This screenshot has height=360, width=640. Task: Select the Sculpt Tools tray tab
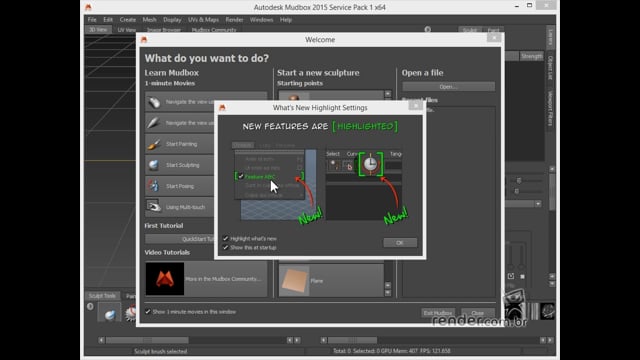click(102, 296)
